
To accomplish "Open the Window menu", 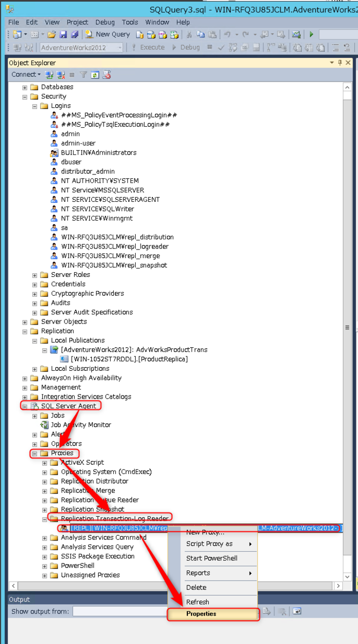I will coord(157,22).
